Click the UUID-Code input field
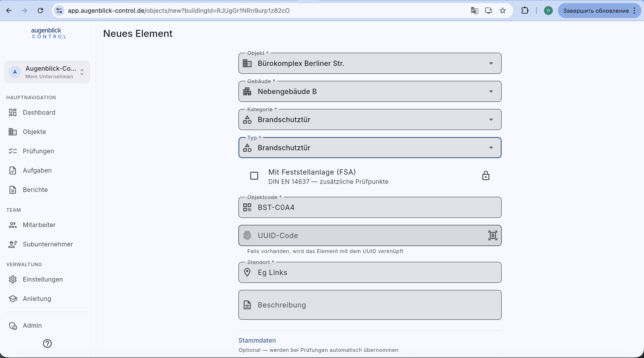This screenshot has height=358, width=644. coord(370,235)
